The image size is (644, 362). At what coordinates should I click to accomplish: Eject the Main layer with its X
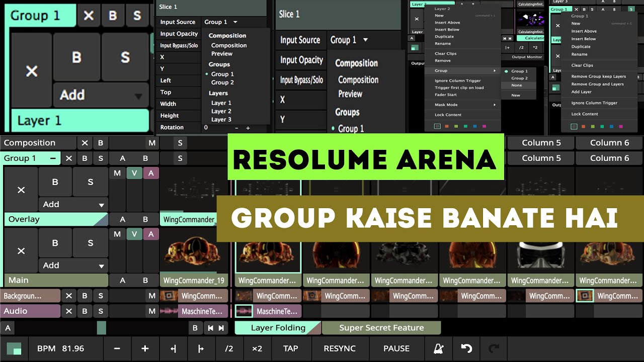(x=21, y=250)
